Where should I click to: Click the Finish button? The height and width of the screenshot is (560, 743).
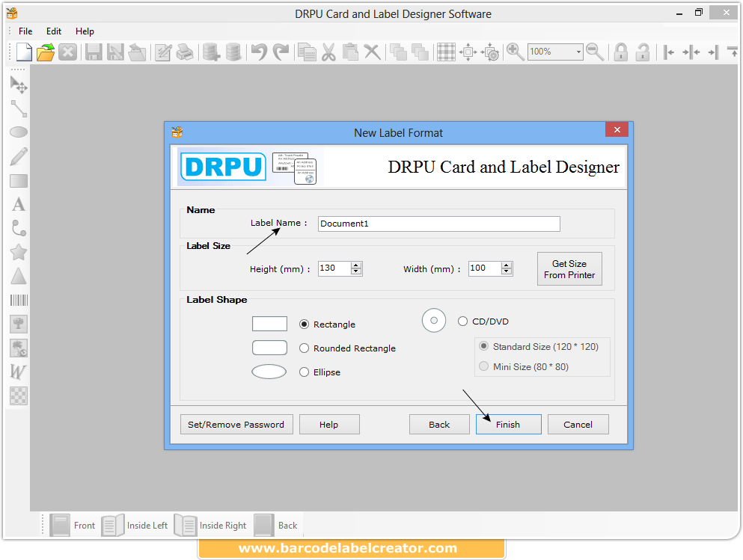pyautogui.click(x=508, y=425)
